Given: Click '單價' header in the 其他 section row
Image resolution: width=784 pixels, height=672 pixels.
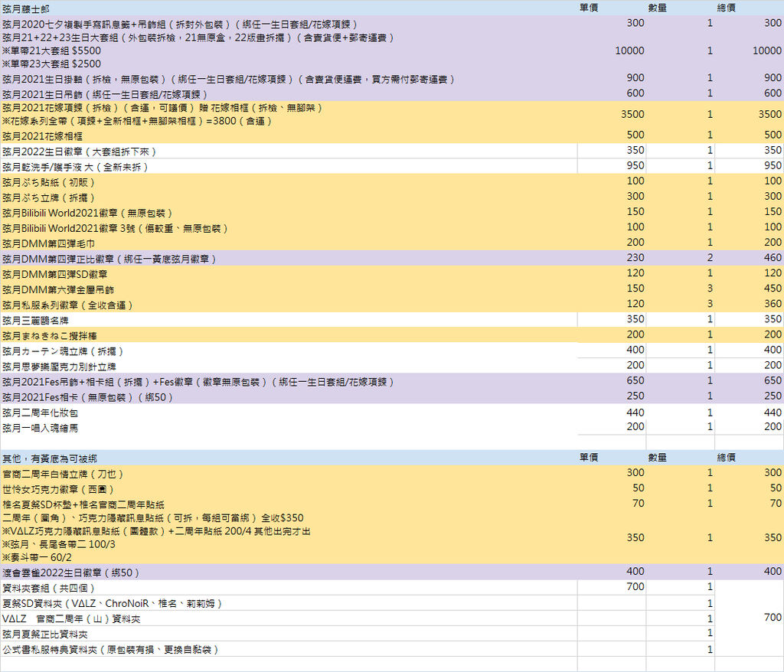Looking at the screenshot, I should tap(589, 458).
